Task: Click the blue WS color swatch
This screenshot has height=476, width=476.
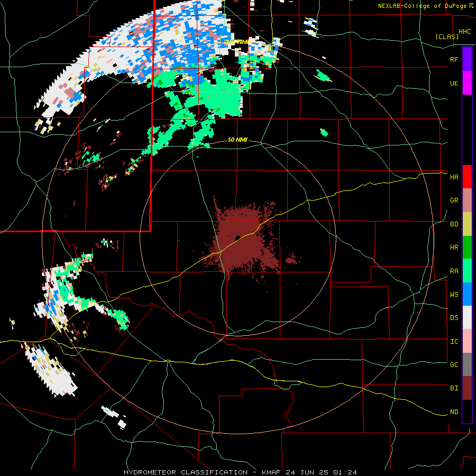Action: coord(467,294)
